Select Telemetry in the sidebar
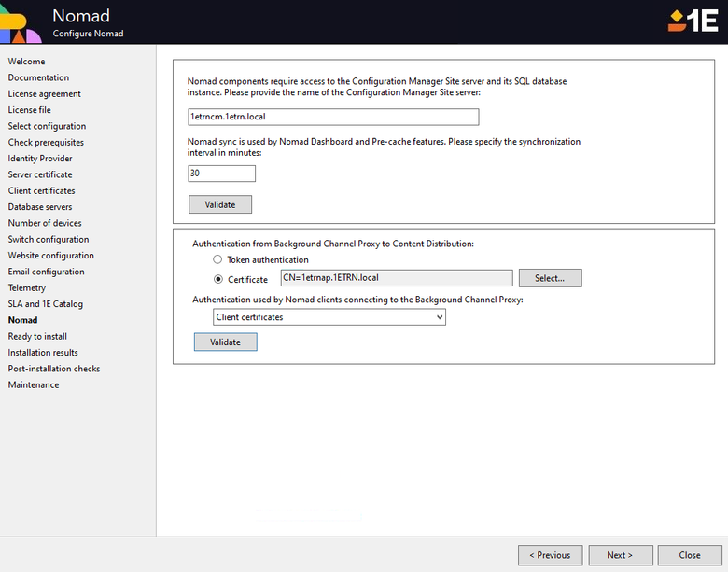The image size is (728, 572). (27, 288)
